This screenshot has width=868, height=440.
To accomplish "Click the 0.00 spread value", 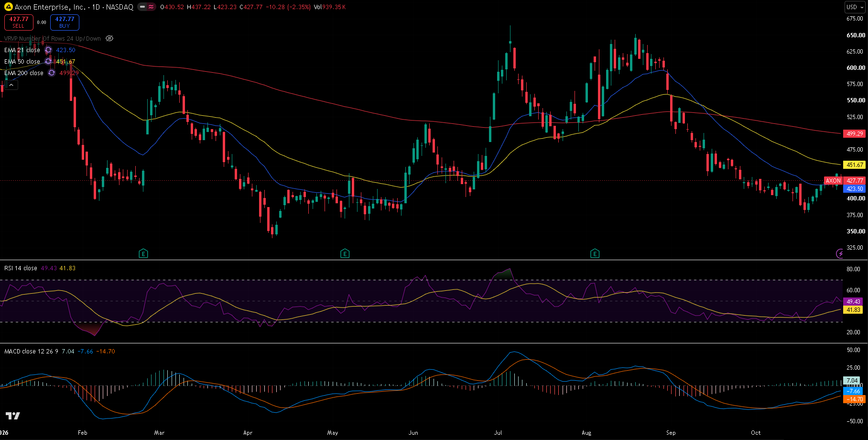I will (42, 22).
